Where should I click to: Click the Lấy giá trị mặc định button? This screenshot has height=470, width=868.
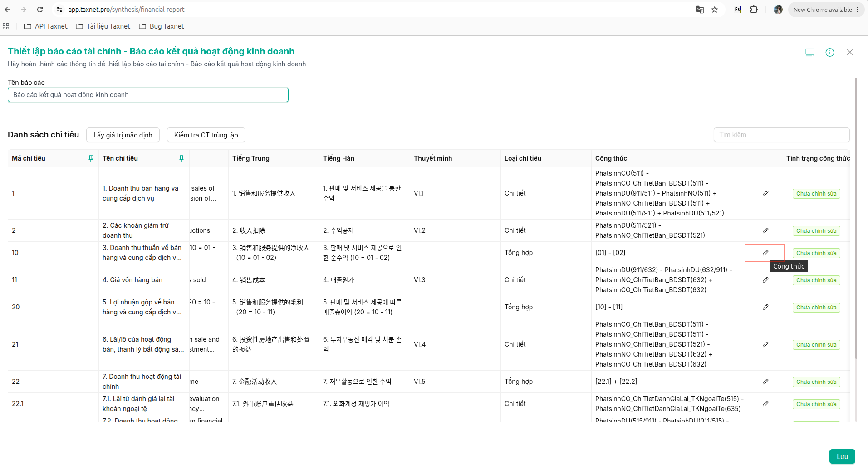(x=123, y=135)
